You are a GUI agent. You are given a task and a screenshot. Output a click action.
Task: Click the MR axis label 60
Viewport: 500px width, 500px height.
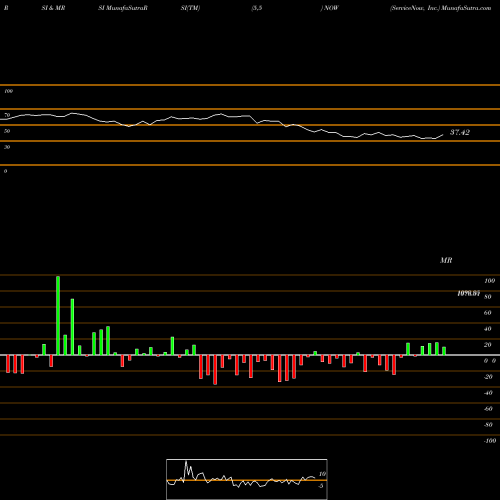(x=487, y=313)
